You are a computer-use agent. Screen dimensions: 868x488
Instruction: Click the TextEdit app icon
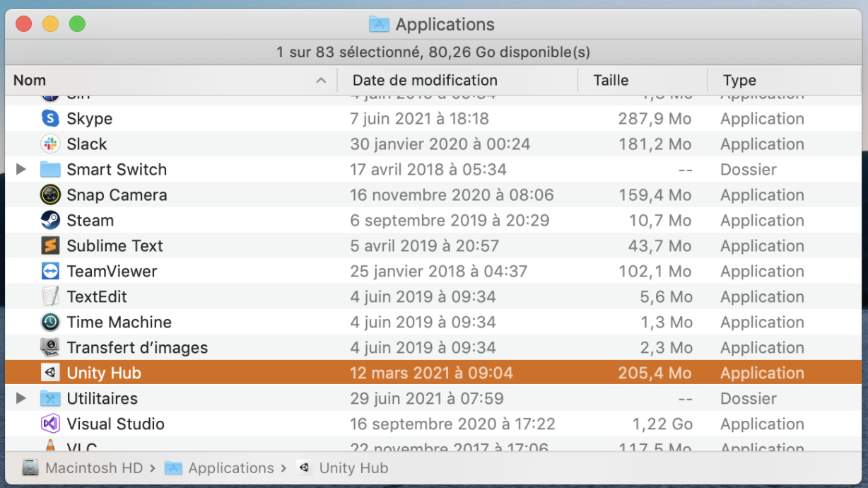pyautogui.click(x=50, y=297)
